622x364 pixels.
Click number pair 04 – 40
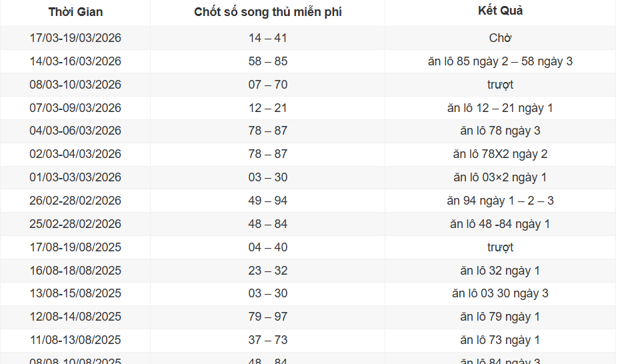point(268,247)
